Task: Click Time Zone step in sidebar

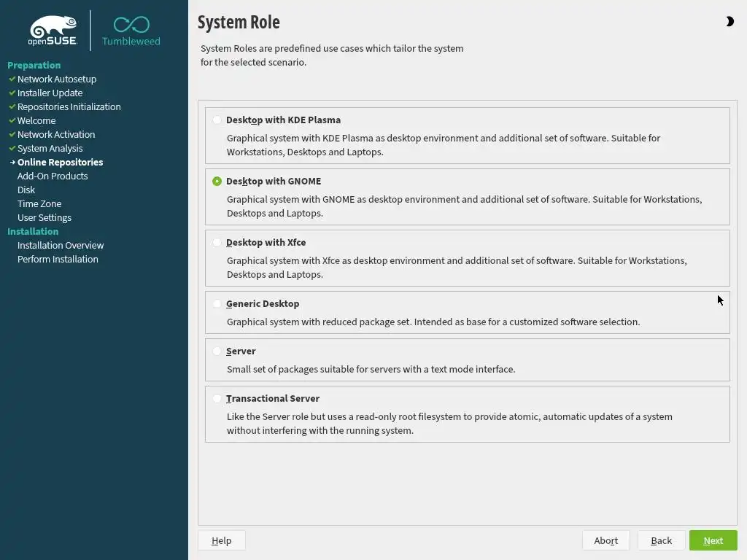Action: (39, 203)
